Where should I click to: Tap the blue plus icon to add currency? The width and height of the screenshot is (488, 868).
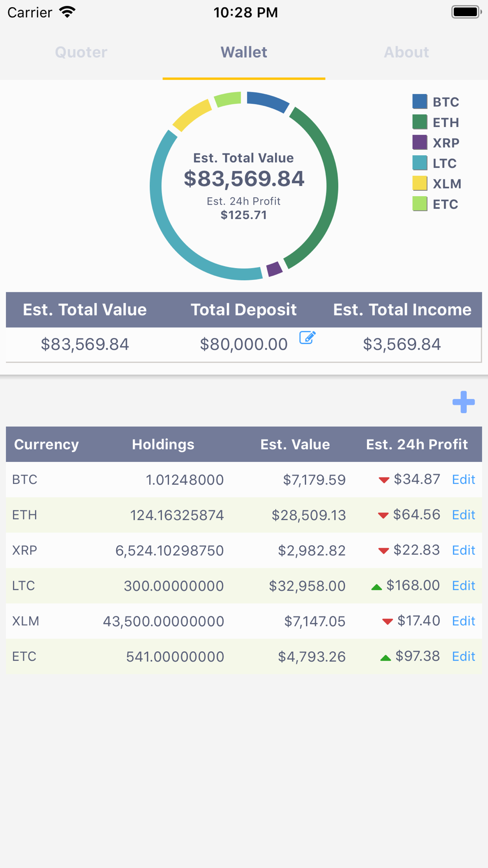tap(463, 402)
